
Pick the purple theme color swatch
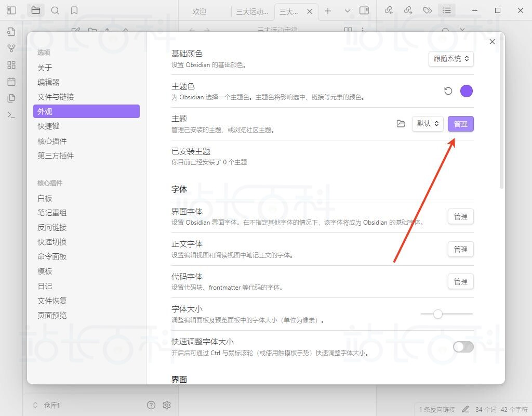466,90
